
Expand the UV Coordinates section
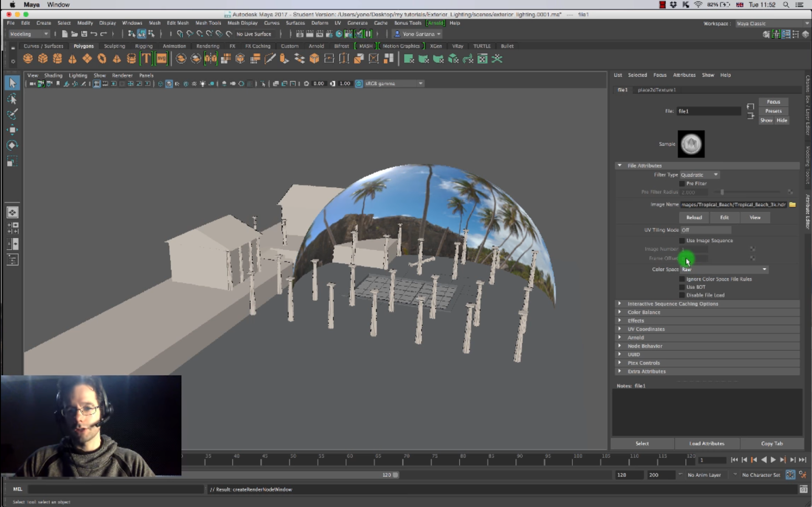[x=620, y=329]
